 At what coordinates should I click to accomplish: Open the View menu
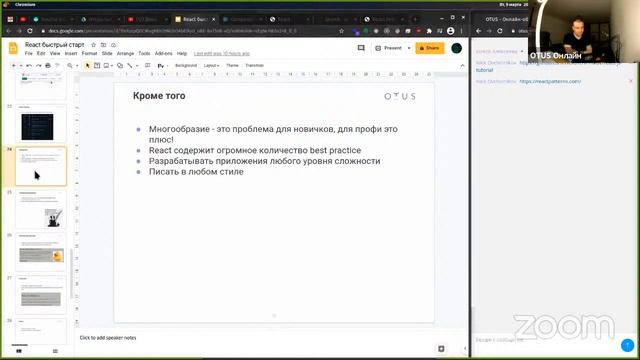(55, 53)
